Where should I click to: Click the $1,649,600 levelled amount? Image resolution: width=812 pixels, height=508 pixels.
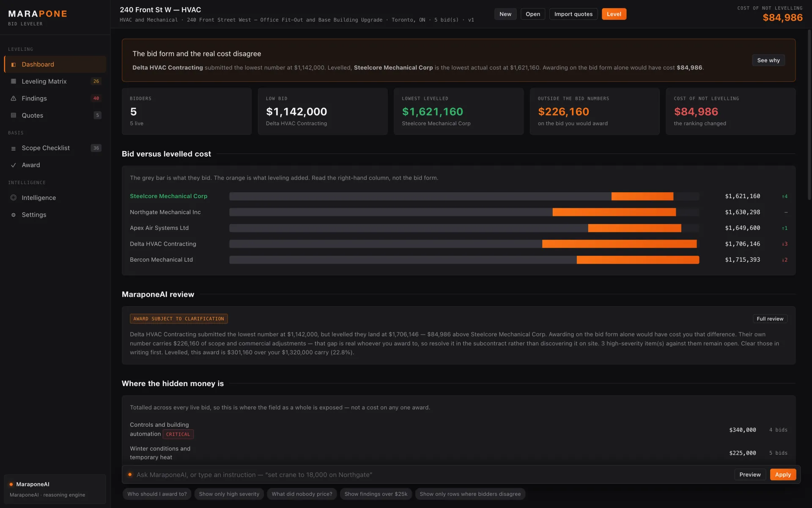(x=743, y=228)
